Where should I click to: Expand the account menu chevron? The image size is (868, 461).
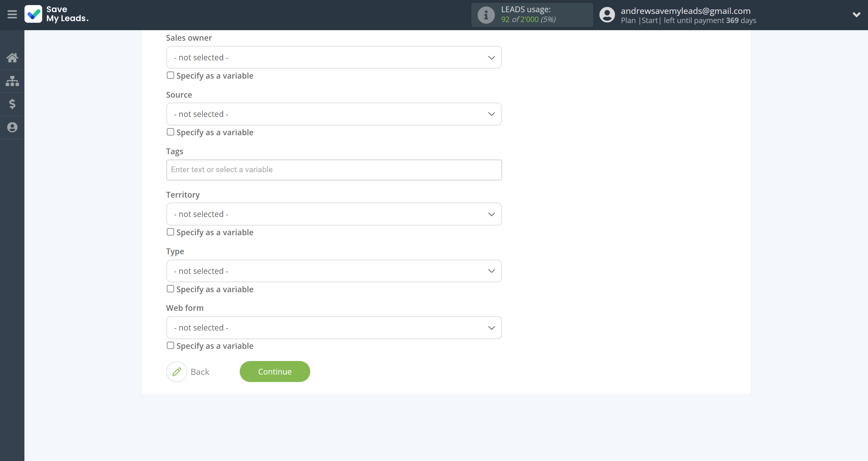tap(856, 15)
